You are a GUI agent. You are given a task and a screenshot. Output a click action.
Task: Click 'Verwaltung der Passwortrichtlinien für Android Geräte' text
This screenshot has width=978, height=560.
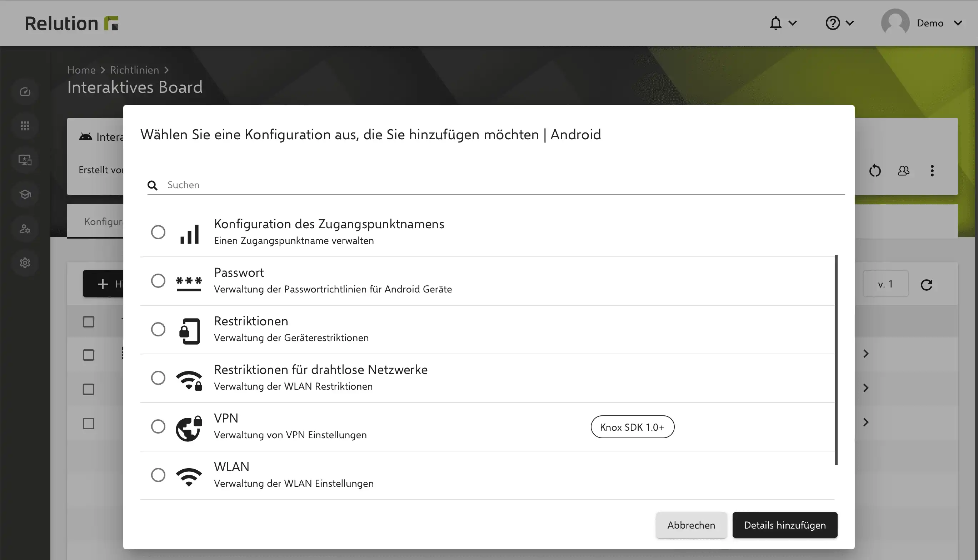pos(333,289)
